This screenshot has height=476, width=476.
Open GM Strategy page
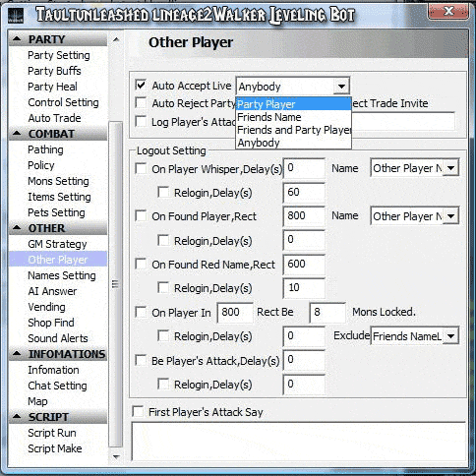pyautogui.click(x=57, y=244)
